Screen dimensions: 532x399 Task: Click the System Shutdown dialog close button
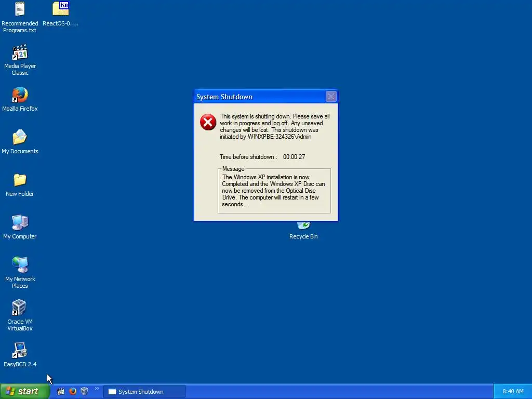(x=331, y=97)
